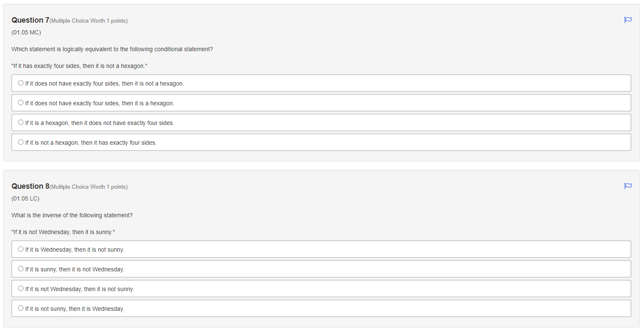Click the '(01.05 MC)' code label
The width and height of the screenshot is (644, 328).
pos(26,32)
